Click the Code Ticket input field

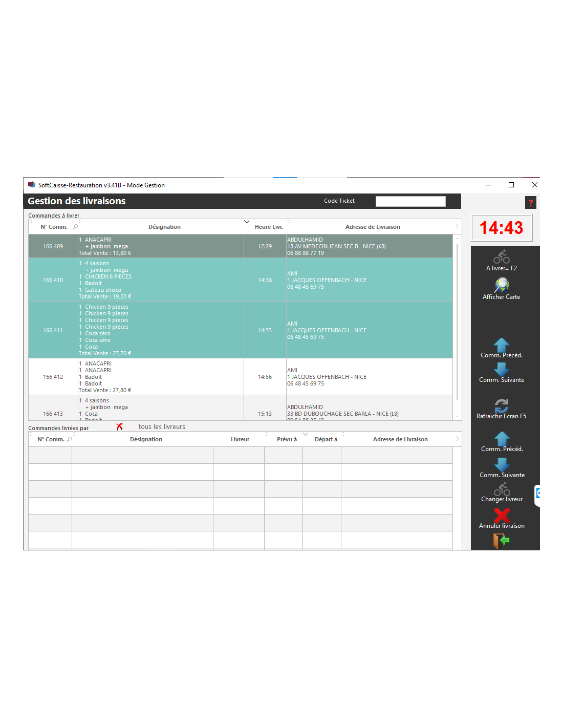click(x=410, y=201)
